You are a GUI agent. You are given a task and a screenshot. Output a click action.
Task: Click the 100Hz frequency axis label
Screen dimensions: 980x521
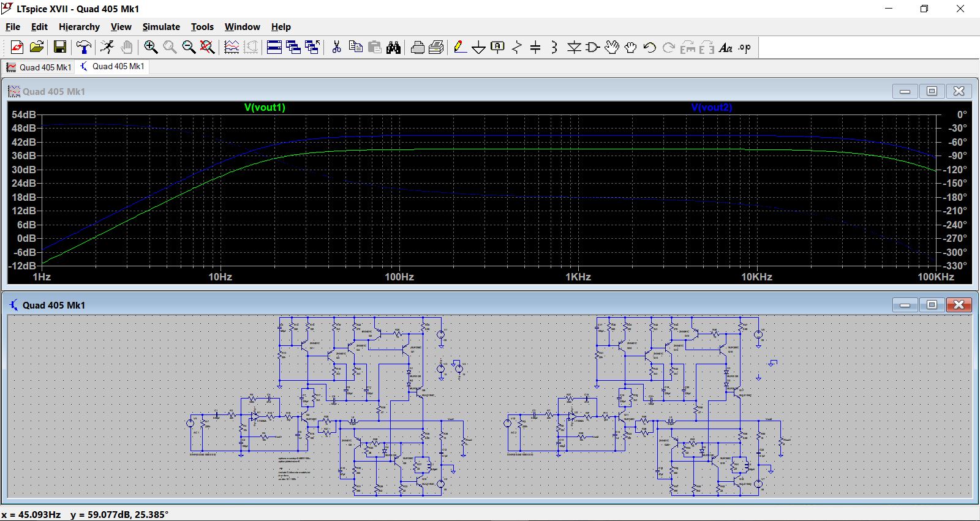[x=399, y=277]
